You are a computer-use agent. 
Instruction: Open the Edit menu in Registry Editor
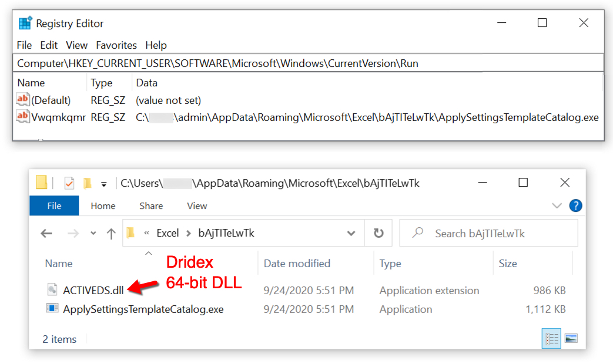coord(49,45)
